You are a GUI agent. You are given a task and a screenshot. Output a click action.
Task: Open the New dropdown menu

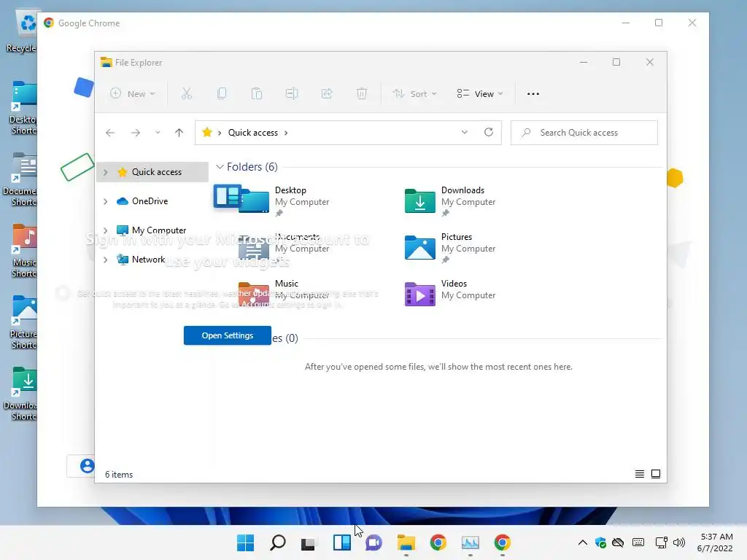(x=133, y=94)
